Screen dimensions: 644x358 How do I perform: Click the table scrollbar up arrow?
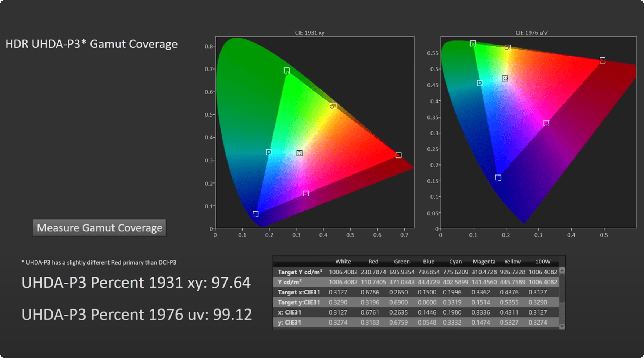click(562, 270)
